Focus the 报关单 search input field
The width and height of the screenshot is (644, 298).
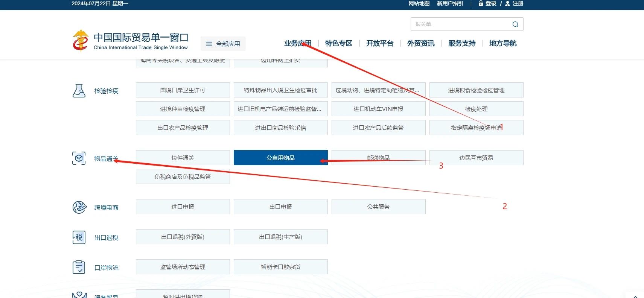point(459,24)
